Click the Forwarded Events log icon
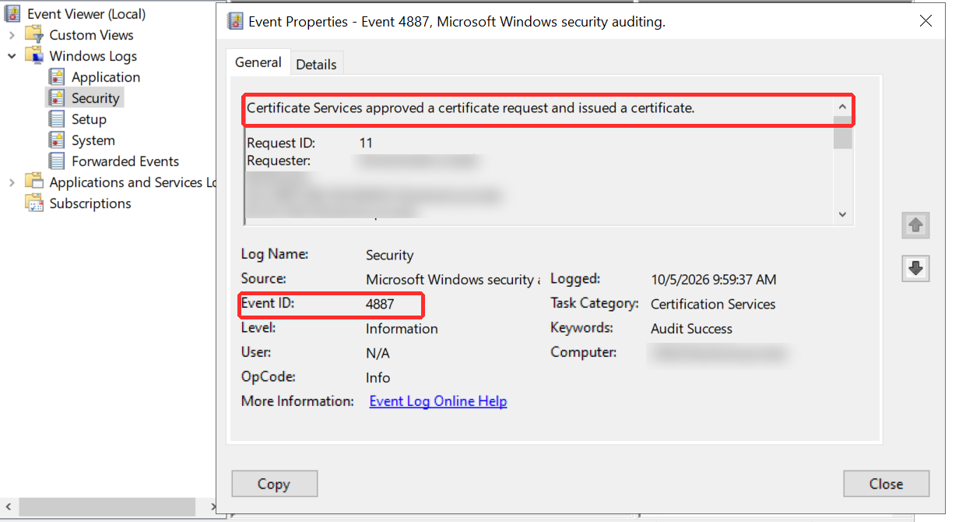This screenshot has width=980, height=522. pyautogui.click(x=57, y=160)
